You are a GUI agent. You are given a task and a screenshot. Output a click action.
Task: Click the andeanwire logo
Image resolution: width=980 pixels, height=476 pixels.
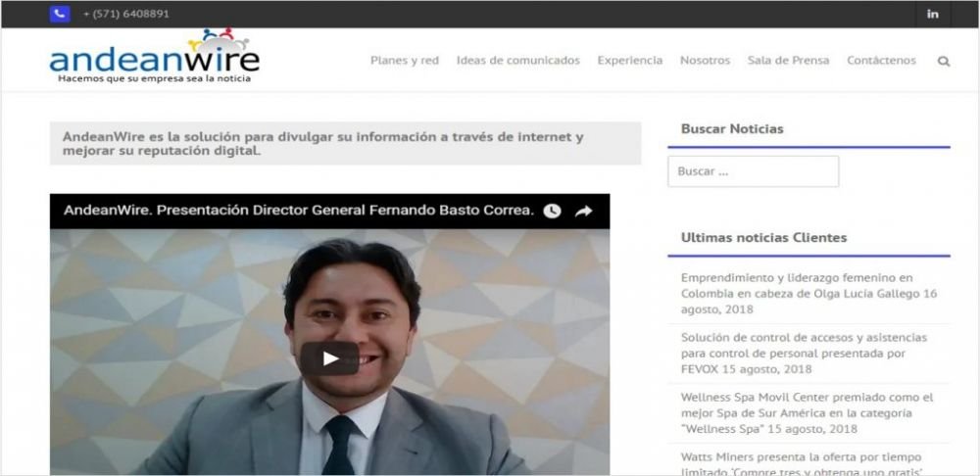pyautogui.click(x=155, y=56)
